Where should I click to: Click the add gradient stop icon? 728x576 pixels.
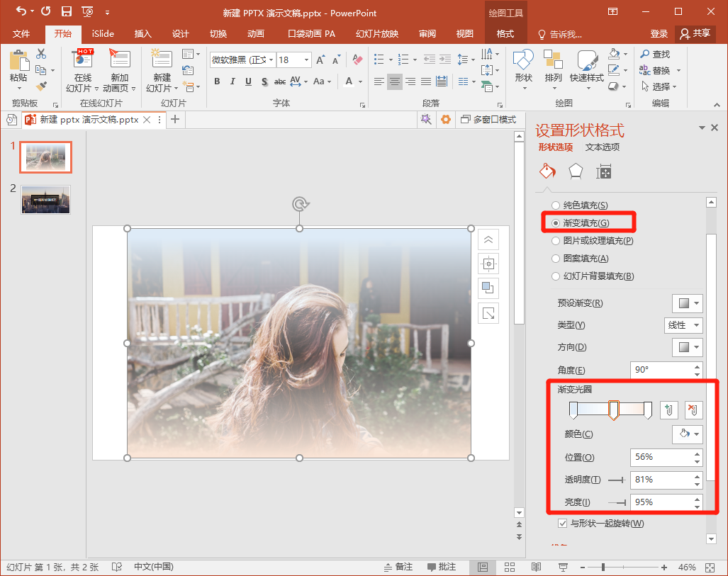coord(668,410)
